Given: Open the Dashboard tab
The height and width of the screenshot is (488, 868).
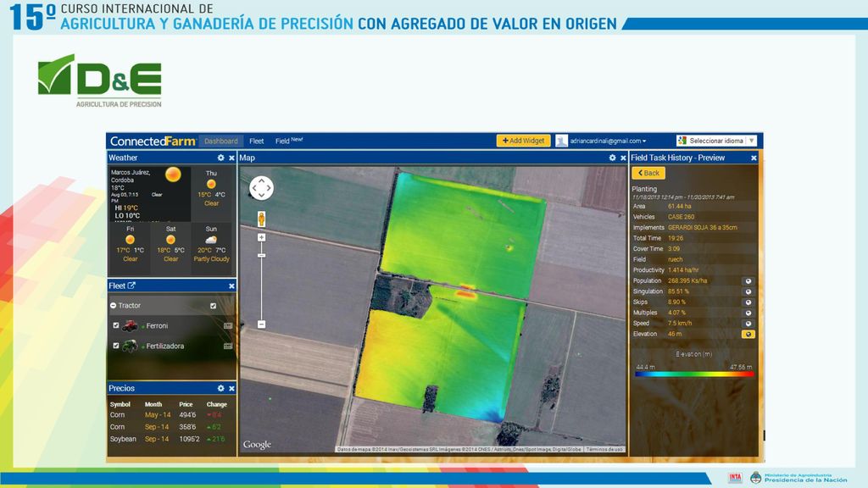Looking at the screenshot, I should pyautogui.click(x=221, y=141).
